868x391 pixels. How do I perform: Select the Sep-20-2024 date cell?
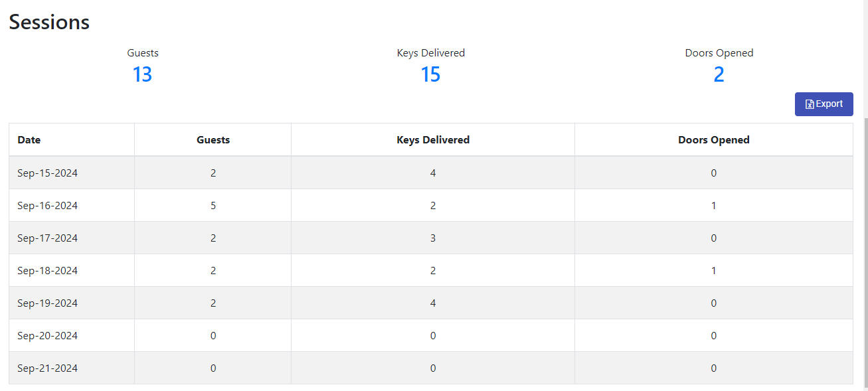48,336
